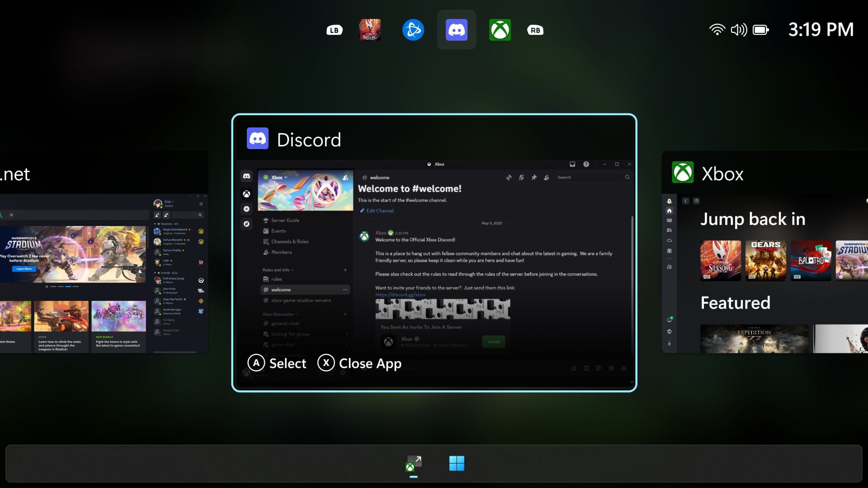Select the Battle.net app in the top switcher
The width and height of the screenshot is (868, 488).
pyautogui.click(x=413, y=29)
